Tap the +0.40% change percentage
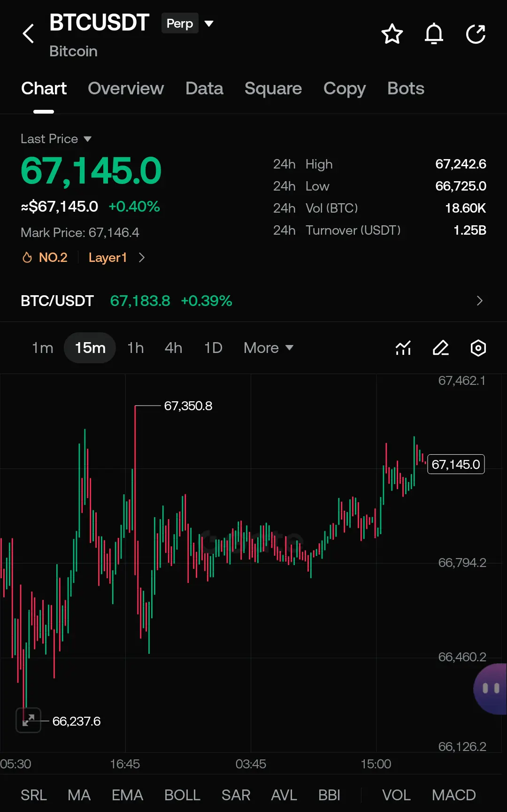This screenshot has width=507, height=812. (x=134, y=206)
